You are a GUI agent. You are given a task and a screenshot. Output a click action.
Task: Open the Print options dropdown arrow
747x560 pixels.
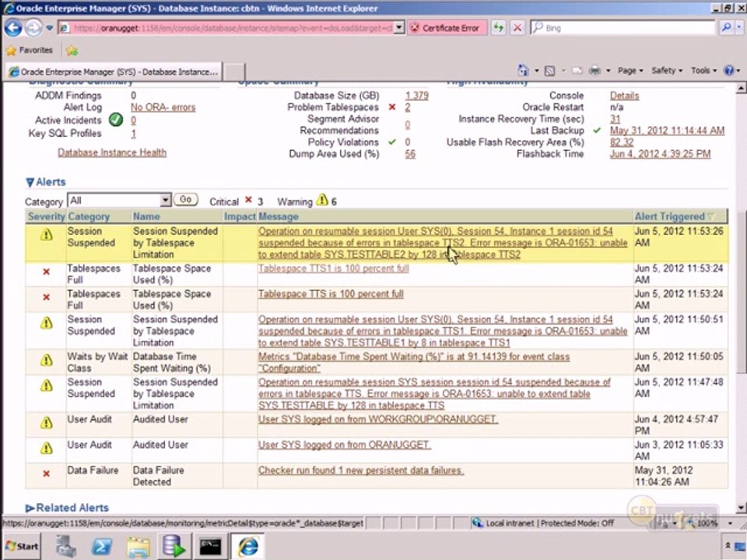click(x=608, y=71)
